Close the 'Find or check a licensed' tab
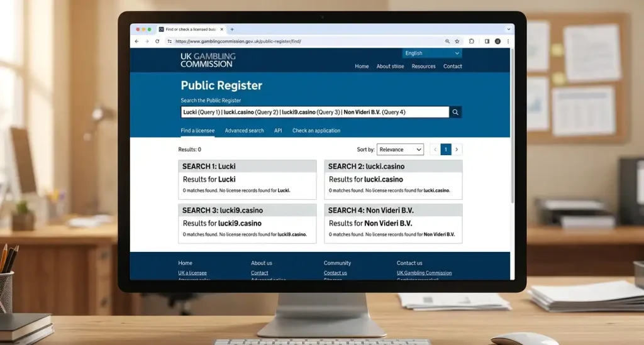Image resolution: width=644 pixels, height=345 pixels. [222, 30]
